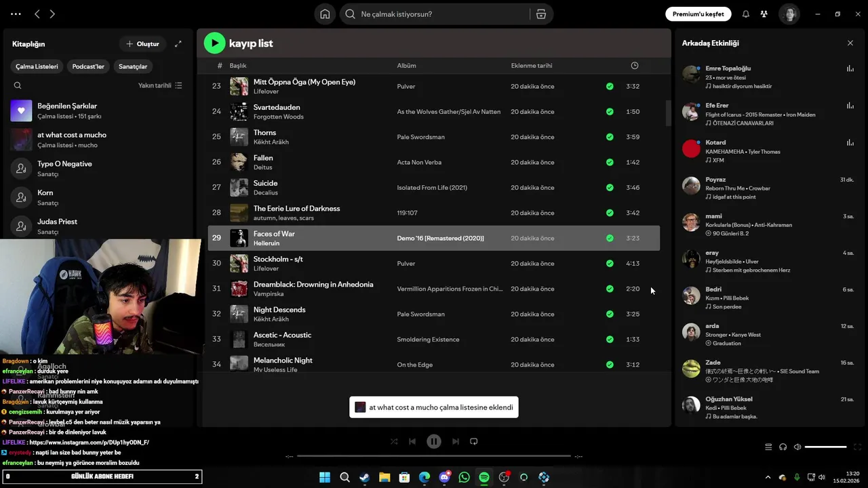This screenshot has width=868, height=488.
Task: Open friend activity icon in top bar
Action: (764, 14)
